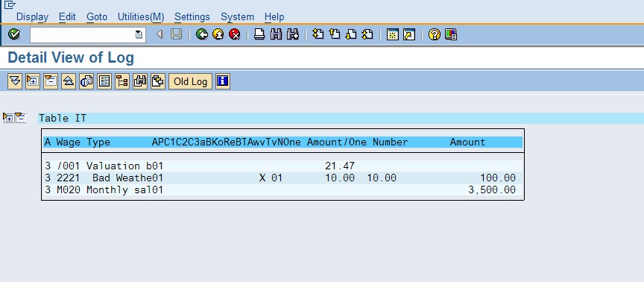This screenshot has height=282, width=644.
Task: Click the Find binoculars icon
Action: click(x=276, y=34)
